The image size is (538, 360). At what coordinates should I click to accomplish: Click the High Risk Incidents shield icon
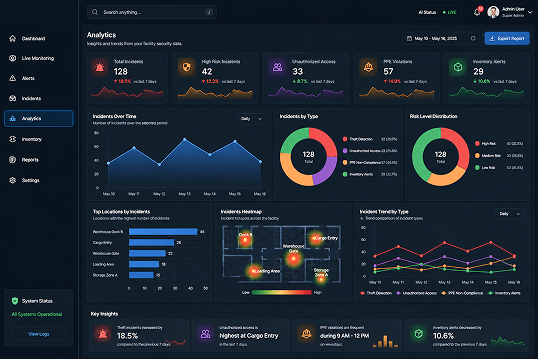tap(186, 67)
